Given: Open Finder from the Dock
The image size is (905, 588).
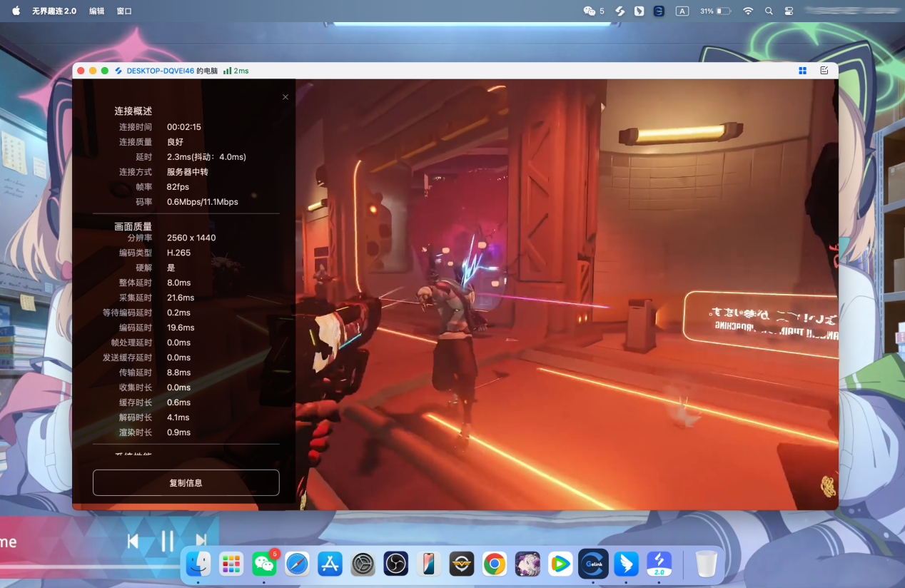Looking at the screenshot, I should pos(198,564).
